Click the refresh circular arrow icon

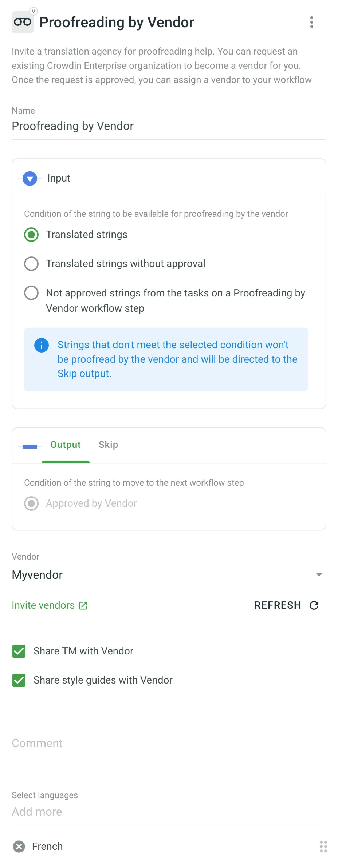click(314, 605)
